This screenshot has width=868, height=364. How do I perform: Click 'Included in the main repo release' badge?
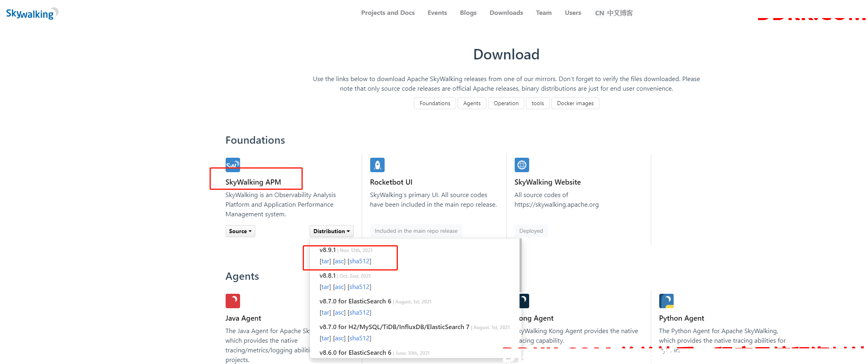pyautogui.click(x=416, y=231)
